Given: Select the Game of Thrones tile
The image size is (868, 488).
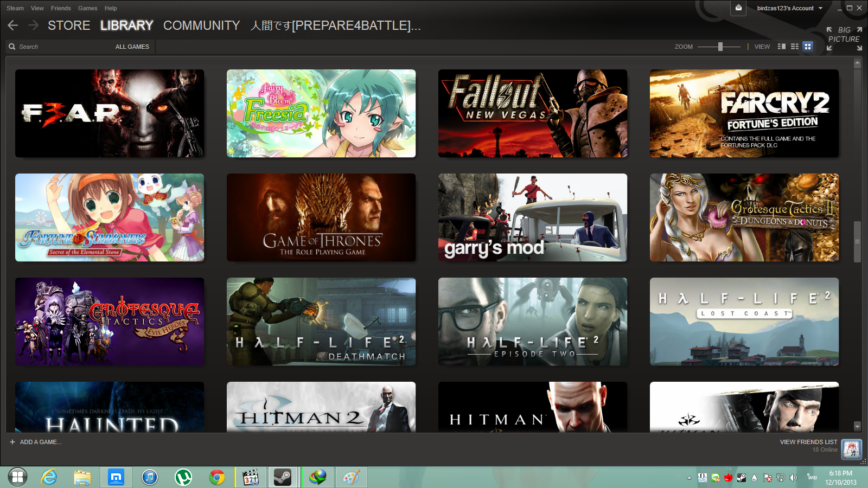Looking at the screenshot, I should [x=321, y=217].
